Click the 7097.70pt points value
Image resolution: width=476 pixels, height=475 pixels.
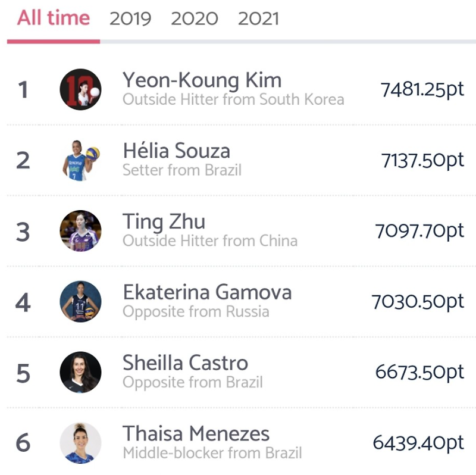tap(419, 231)
